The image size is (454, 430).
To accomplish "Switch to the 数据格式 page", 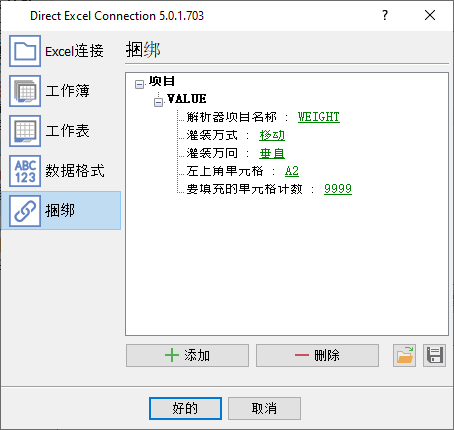I will coord(75,171).
